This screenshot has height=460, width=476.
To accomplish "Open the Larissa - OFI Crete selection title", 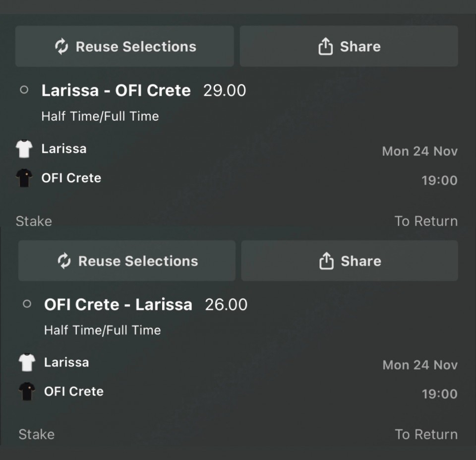I will click(x=116, y=90).
